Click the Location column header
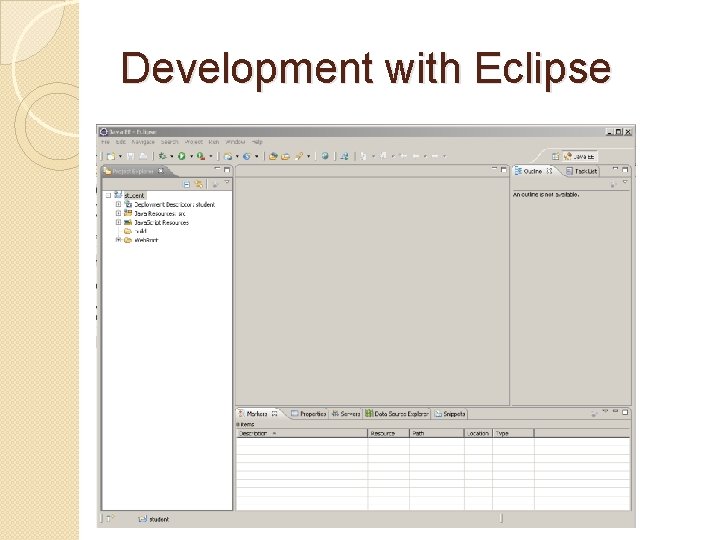 pos(478,433)
